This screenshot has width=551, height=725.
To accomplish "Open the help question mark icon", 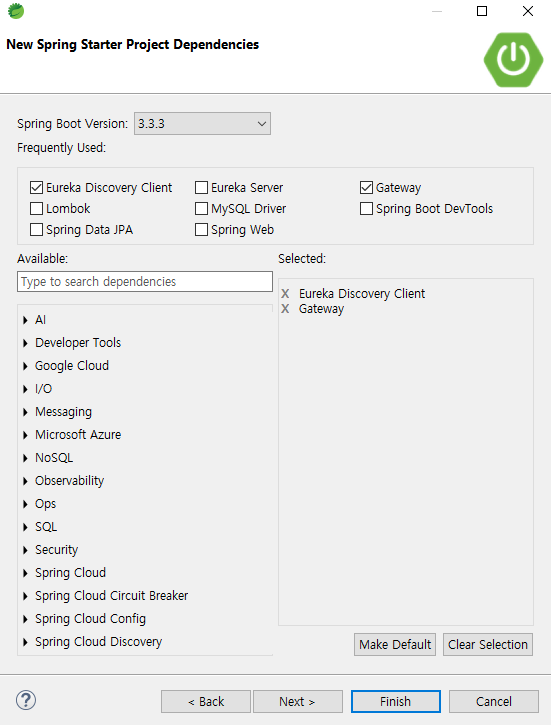I will (x=26, y=700).
